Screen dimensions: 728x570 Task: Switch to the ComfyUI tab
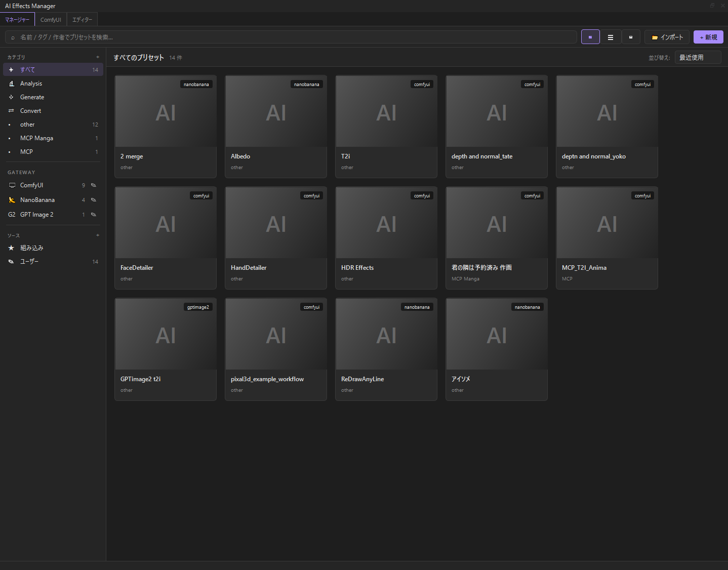51,19
